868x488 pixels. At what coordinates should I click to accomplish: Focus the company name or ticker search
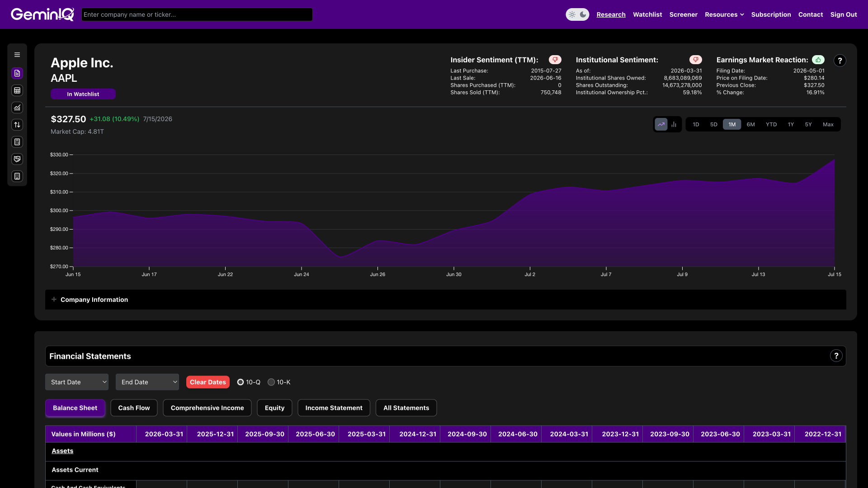(x=197, y=14)
